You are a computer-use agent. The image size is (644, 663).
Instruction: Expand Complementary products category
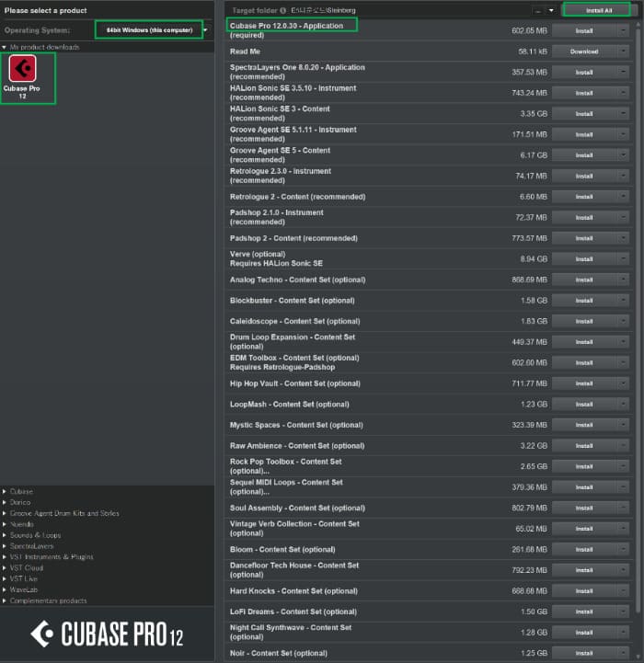(5, 600)
